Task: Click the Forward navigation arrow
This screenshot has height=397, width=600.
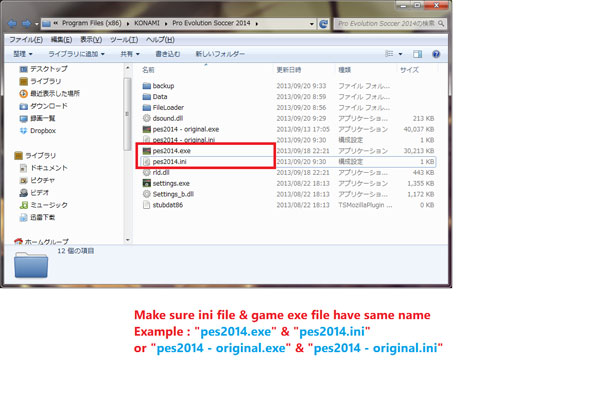Action: (x=26, y=24)
